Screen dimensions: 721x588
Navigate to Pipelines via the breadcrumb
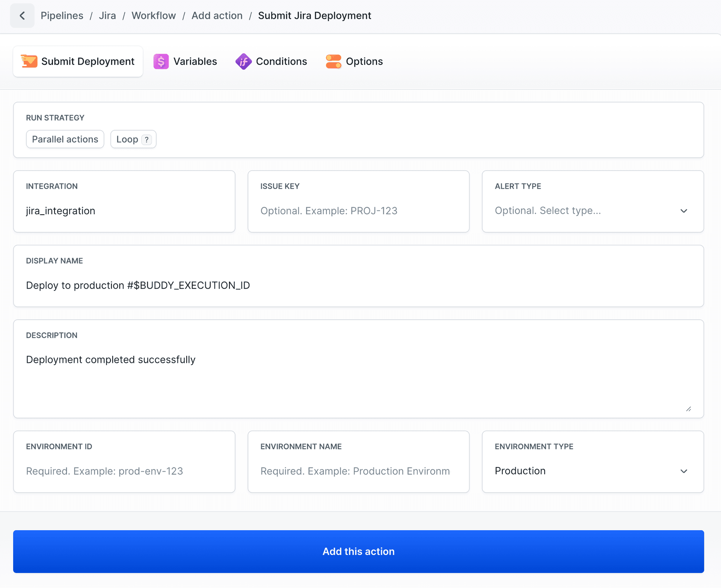click(x=62, y=15)
